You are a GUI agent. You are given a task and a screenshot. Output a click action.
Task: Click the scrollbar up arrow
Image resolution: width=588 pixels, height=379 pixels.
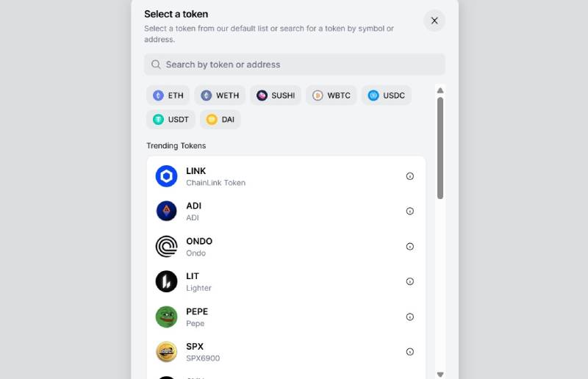click(440, 90)
